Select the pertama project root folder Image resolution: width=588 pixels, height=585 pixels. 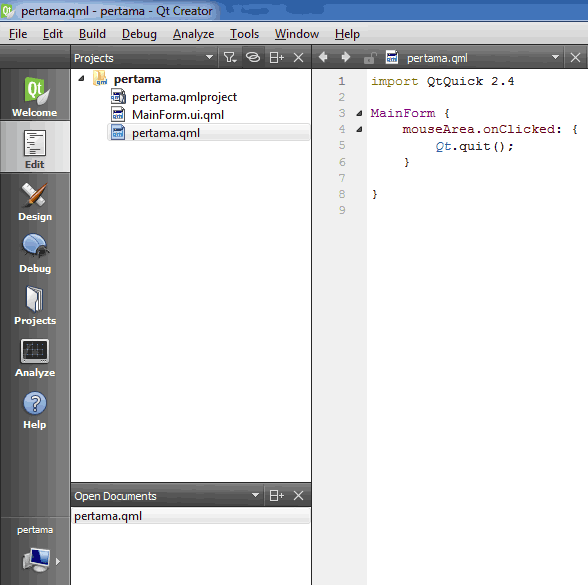coord(137,79)
